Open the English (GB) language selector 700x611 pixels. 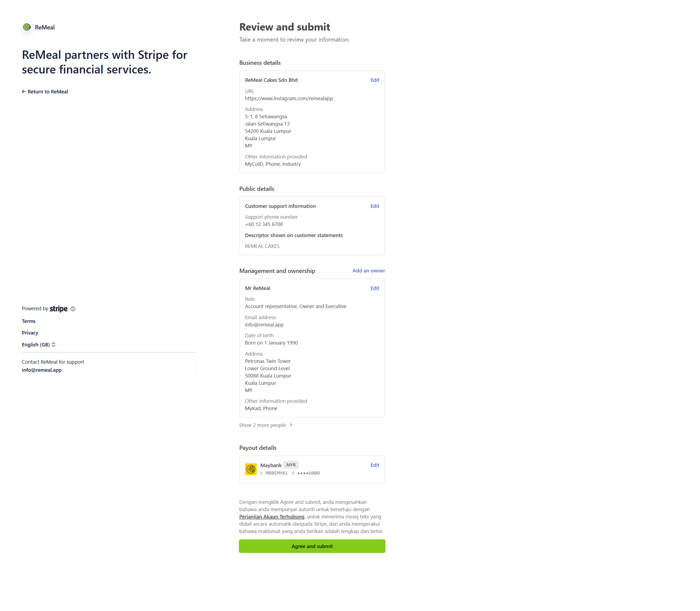tap(38, 345)
